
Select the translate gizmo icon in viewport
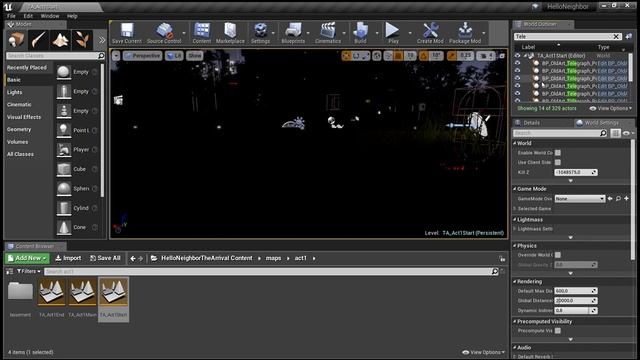(346, 56)
